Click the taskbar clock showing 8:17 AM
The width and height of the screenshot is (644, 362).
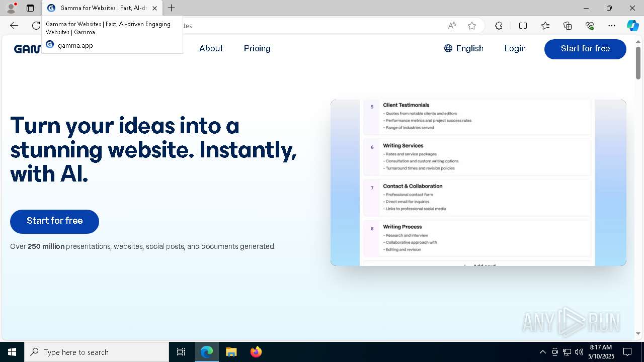601,352
